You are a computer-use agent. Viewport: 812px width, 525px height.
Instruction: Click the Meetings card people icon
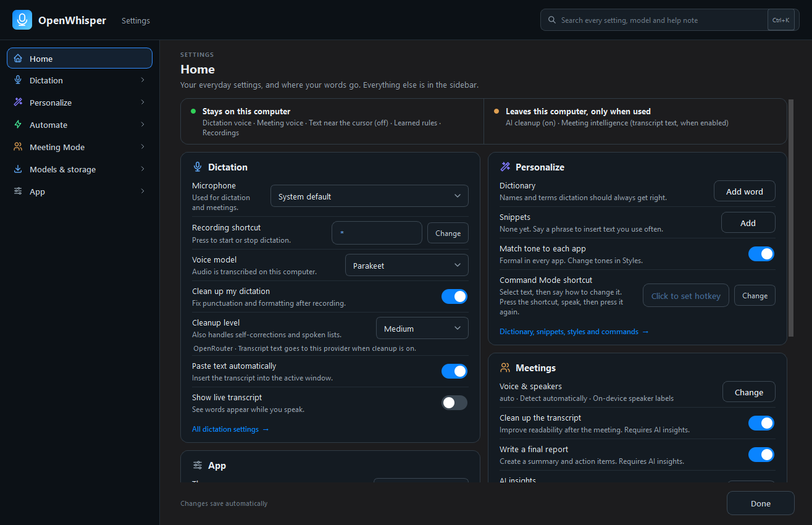[505, 367]
